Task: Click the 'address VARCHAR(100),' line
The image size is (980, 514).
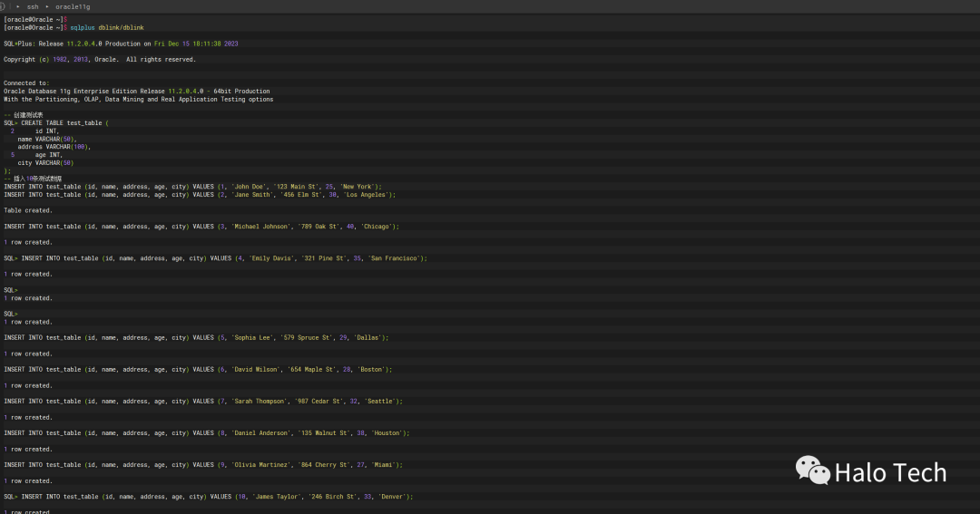Action: click(x=54, y=147)
